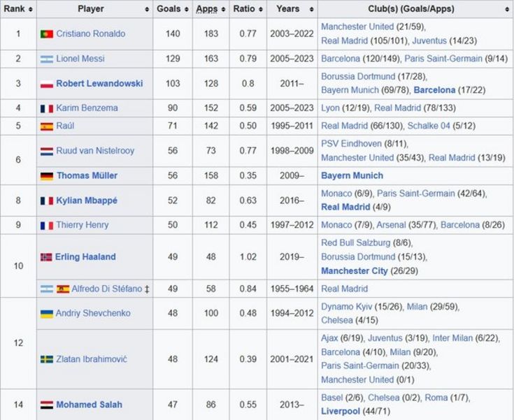Screen dimensions: 514x420
Task: Open the Lionel Messi player link
Action: tap(80, 59)
